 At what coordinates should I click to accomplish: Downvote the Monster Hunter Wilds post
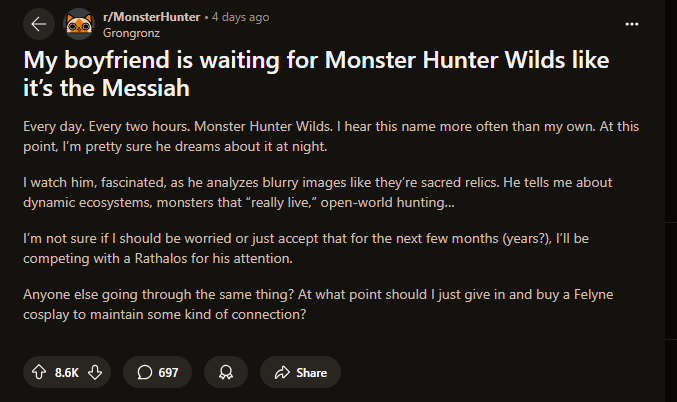coord(95,372)
